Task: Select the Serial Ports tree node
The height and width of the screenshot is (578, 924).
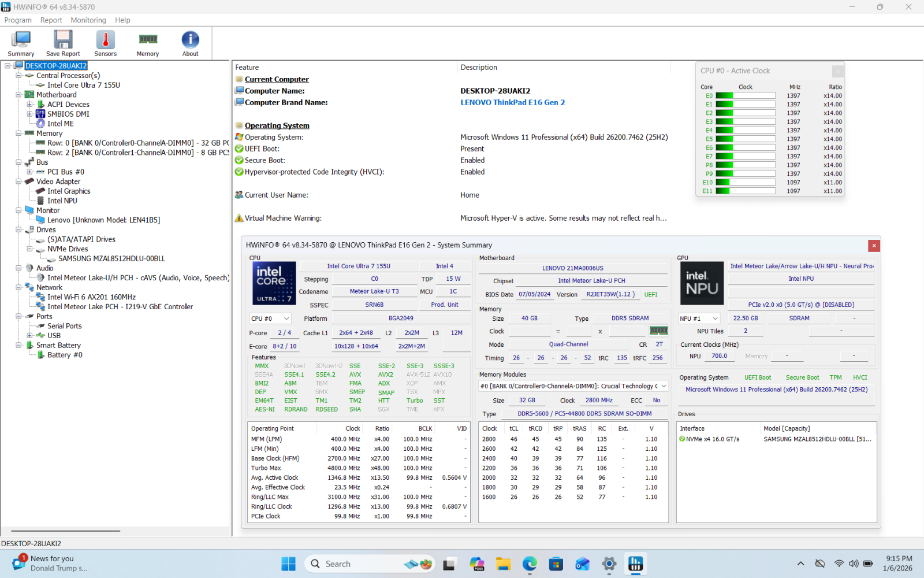Action: click(x=65, y=326)
